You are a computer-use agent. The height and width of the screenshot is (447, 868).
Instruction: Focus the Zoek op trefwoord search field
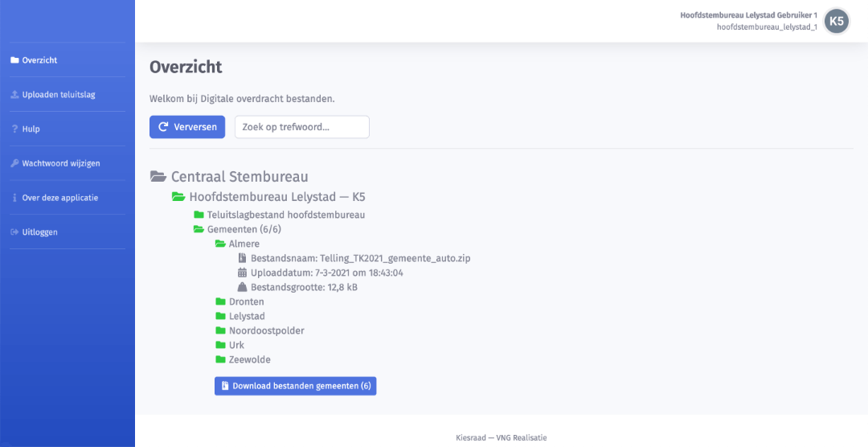tap(301, 127)
